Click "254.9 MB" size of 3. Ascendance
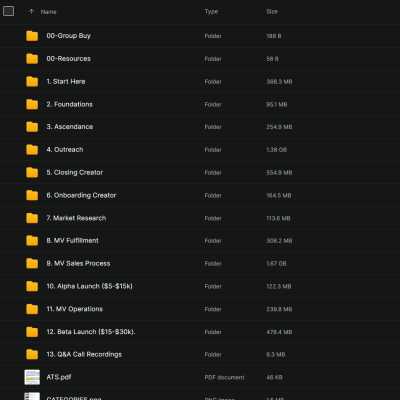This screenshot has height=400, width=400. point(279,127)
